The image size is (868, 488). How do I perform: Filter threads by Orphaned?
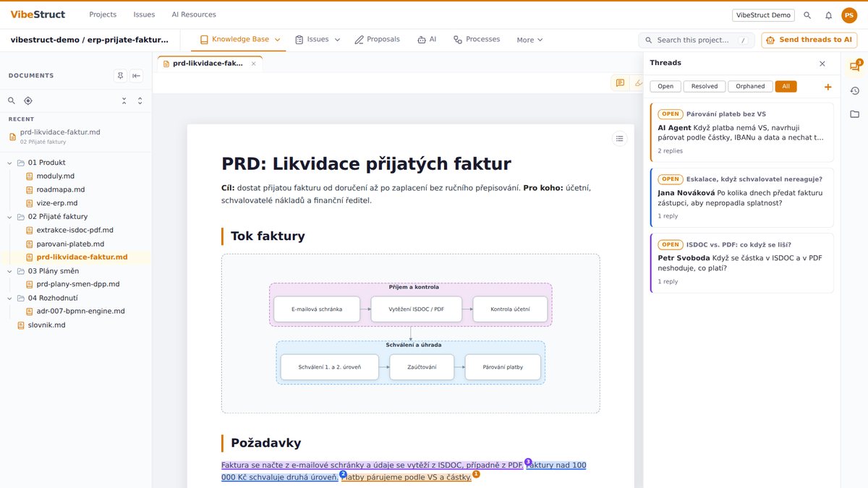click(750, 87)
